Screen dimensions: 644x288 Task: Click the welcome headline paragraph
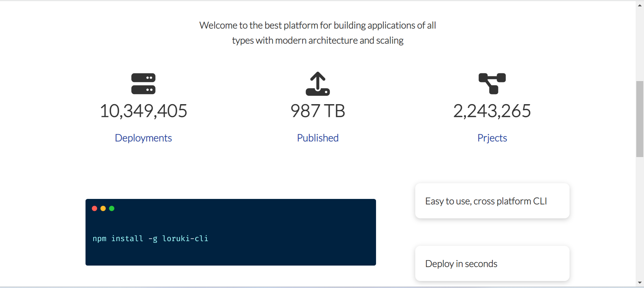point(318,33)
